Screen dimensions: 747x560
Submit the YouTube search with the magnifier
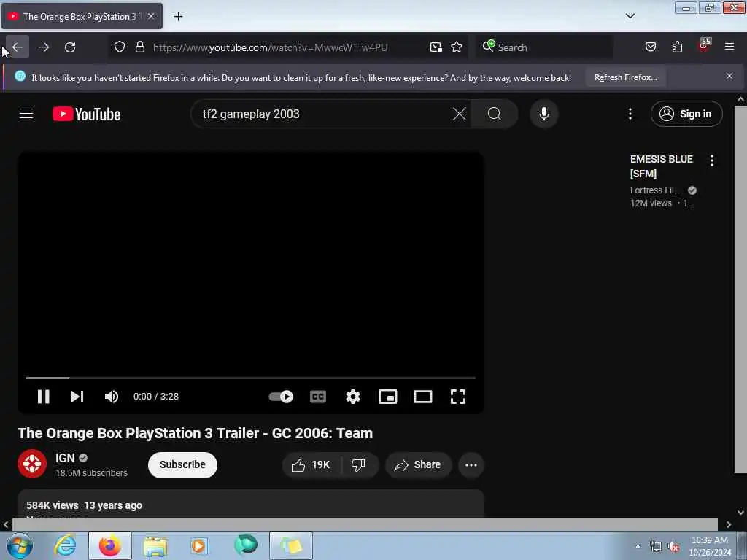point(495,114)
